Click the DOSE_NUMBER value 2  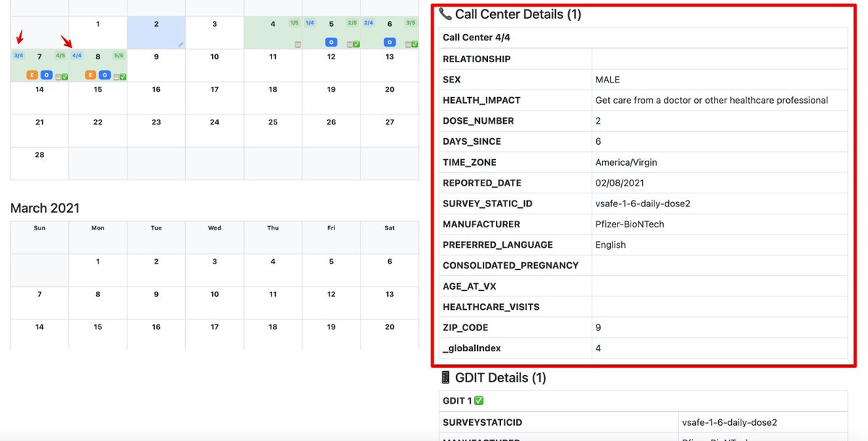pos(598,121)
